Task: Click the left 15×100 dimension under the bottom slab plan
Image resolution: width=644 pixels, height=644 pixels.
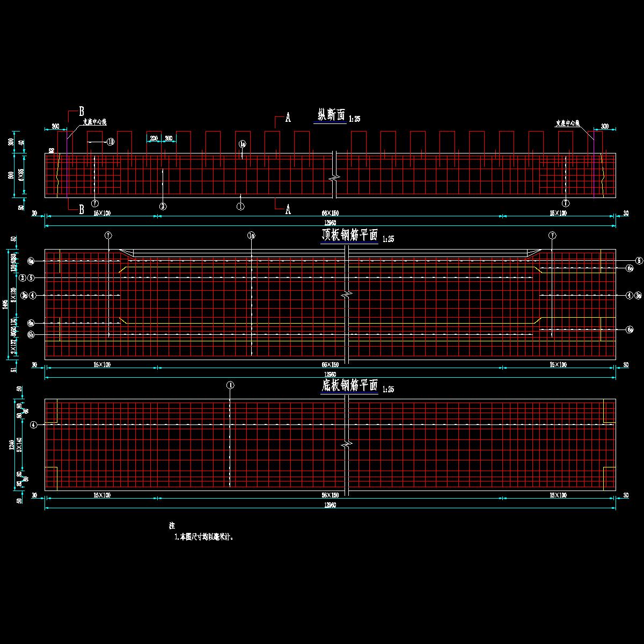Action: [x=101, y=495]
